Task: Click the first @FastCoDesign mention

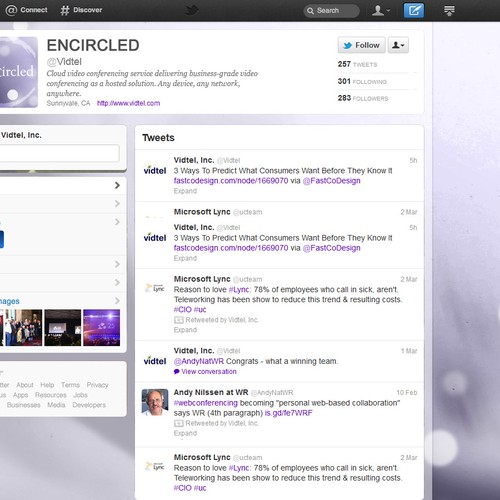Action: click(x=331, y=181)
